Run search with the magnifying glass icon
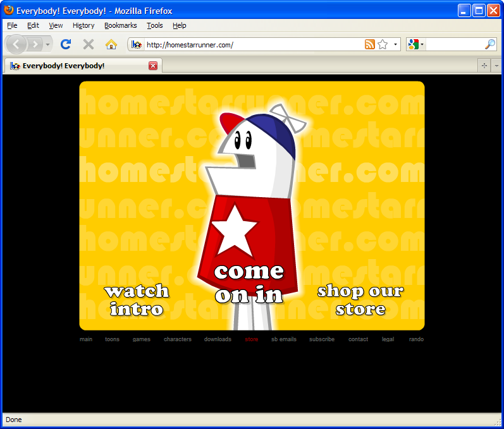The width and height of the screenshot is (504, 429). [x=490, y=44]
